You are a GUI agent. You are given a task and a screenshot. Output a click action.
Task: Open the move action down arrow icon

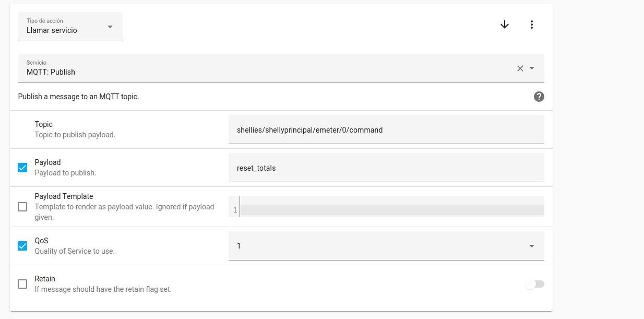pyautogui.click(x=504, y=24)
